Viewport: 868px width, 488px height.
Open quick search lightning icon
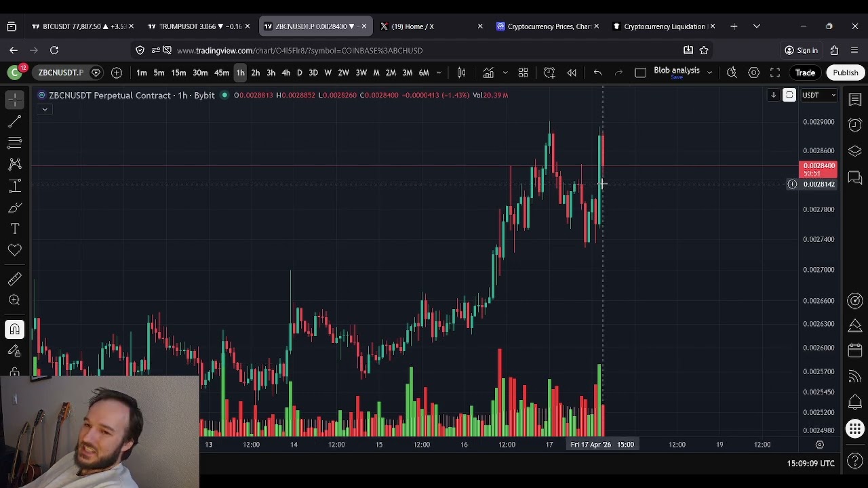(732, 73)
